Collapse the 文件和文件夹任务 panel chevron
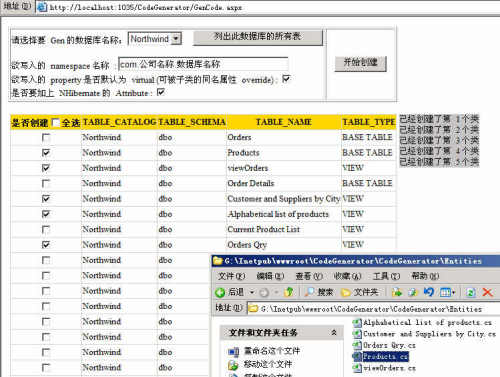Screen dimensions: 500x377 click(334, 332)
